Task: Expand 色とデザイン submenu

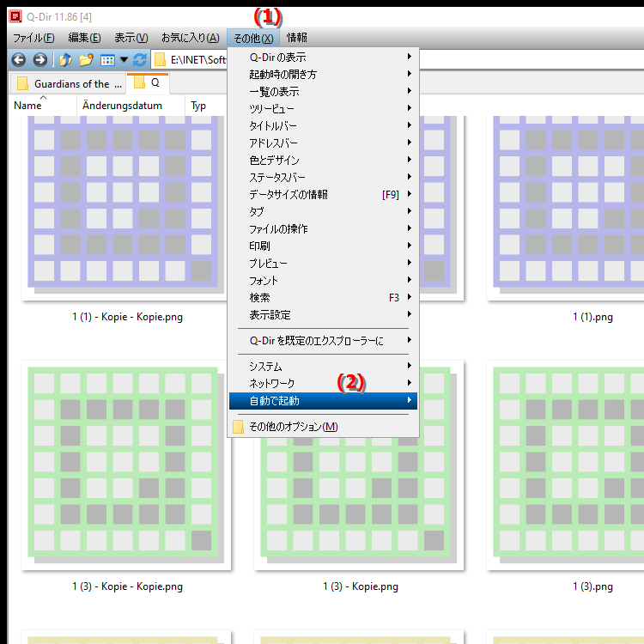Action: tap(323, 161)
